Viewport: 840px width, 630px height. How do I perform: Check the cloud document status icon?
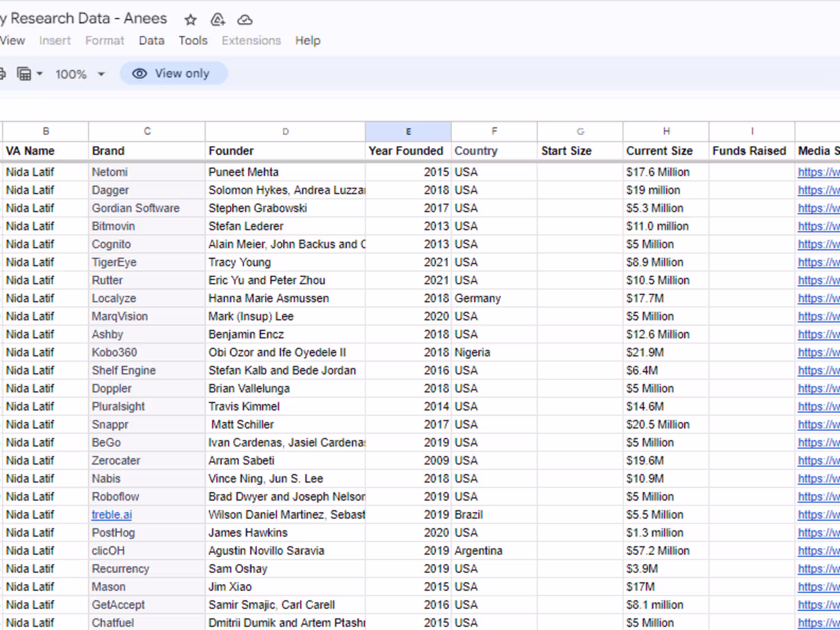coord(245,20)
